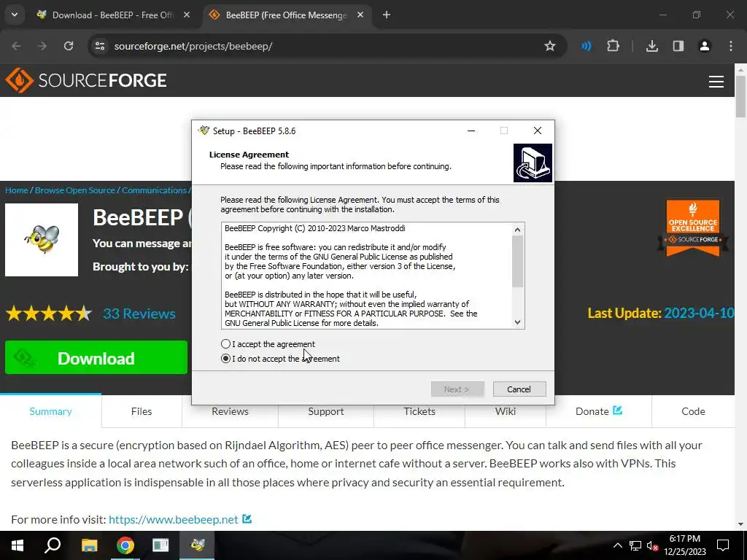
Task: Click the BeeBEEP bee icon in Setup title
Action: coord(204,131)
